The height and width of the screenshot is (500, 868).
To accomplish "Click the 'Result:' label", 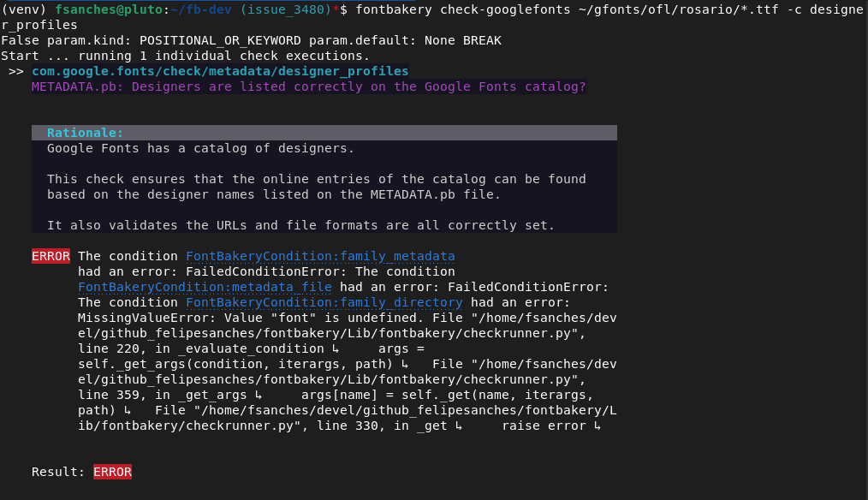I will pyautogui.click(x=58, y=472).
